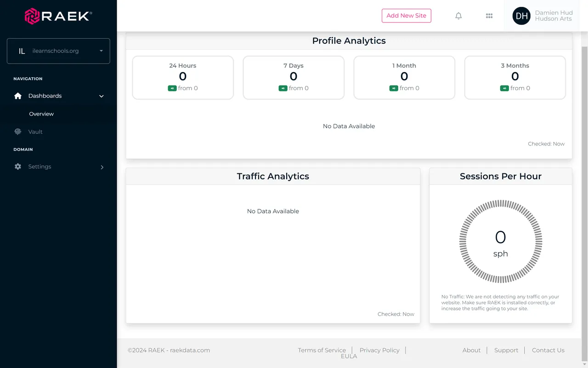The image size is (588, 368).
Task: Open the Vault navigation item
Action: tap(35, 132)
